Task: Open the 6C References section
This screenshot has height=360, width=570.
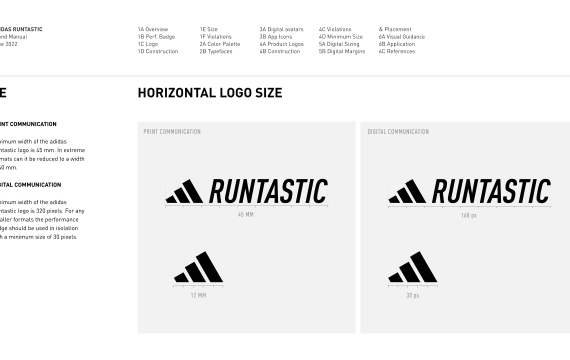Action: click(x=397, y=51)
